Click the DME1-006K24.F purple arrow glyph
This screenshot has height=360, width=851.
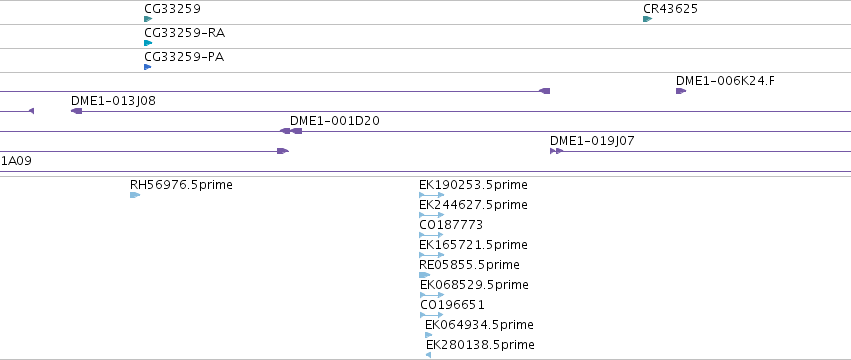tap(681, 91)
